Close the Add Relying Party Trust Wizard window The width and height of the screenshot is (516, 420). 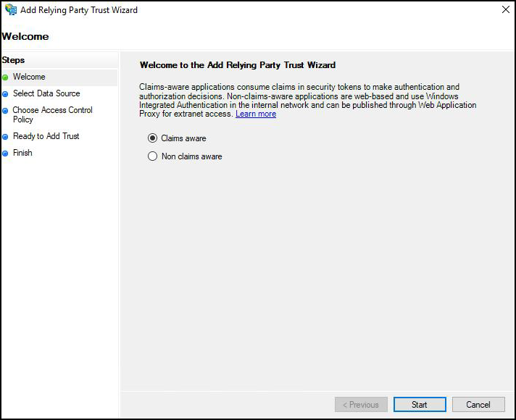[x=504, y=10]
